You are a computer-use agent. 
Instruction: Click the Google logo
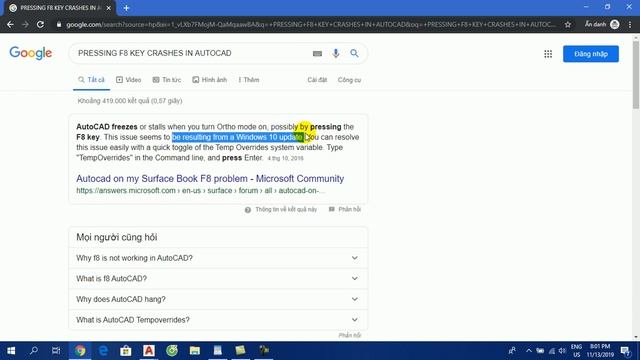31,53
